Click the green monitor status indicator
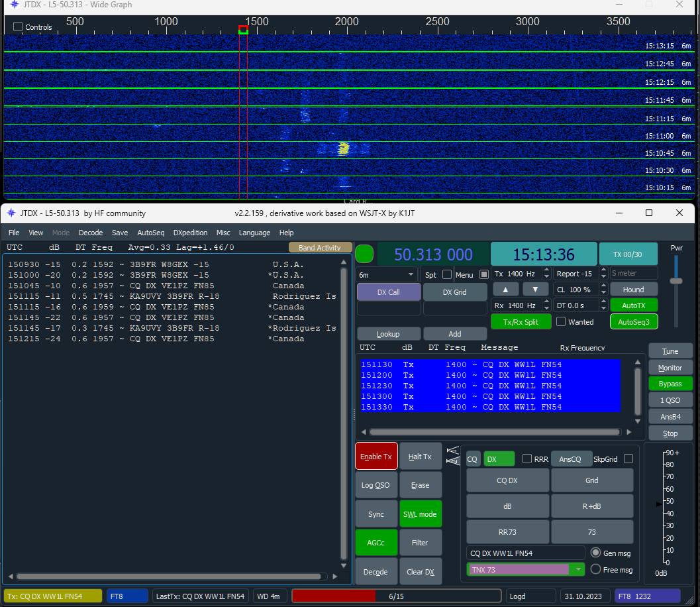700x607 pixels. 364,254
